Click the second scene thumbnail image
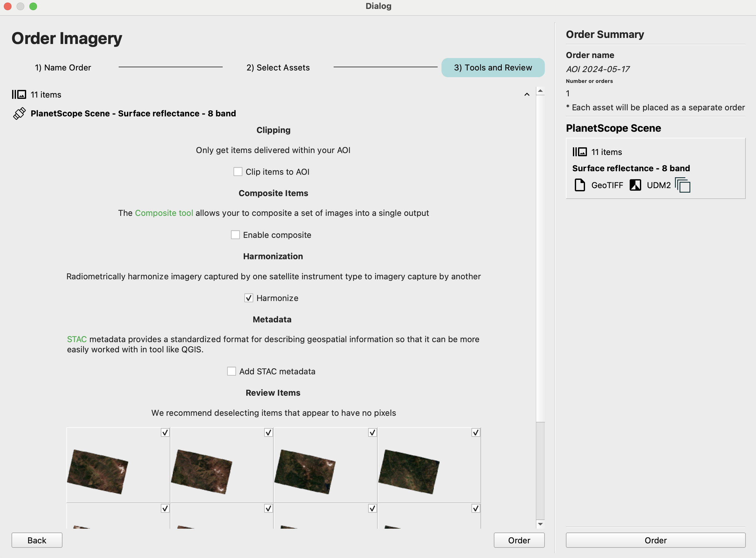 pyautogui.click(x=201, y=472)
